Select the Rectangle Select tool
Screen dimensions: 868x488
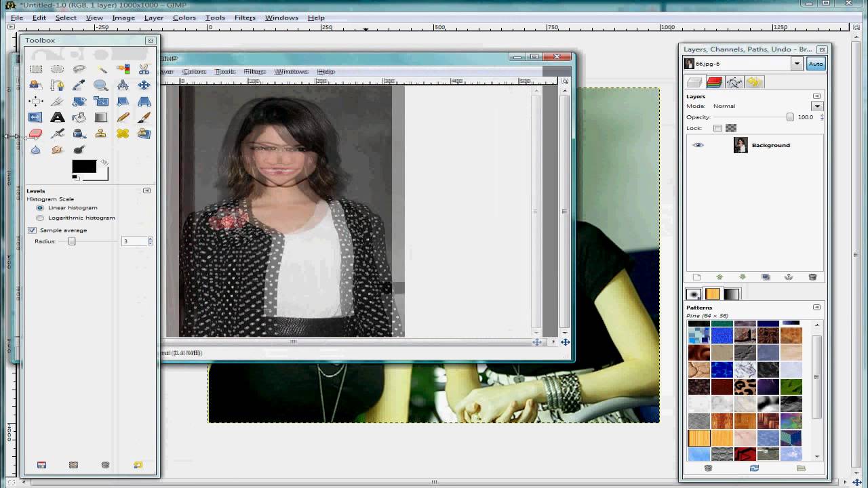pos(36,69)
